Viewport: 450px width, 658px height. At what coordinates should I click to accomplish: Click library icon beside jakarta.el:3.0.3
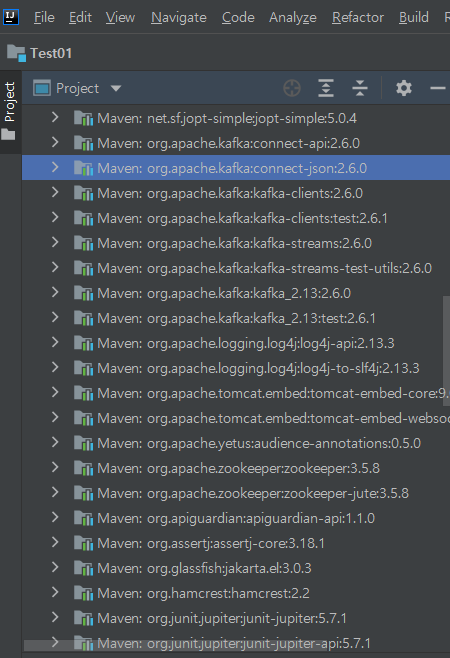point(84,568)
